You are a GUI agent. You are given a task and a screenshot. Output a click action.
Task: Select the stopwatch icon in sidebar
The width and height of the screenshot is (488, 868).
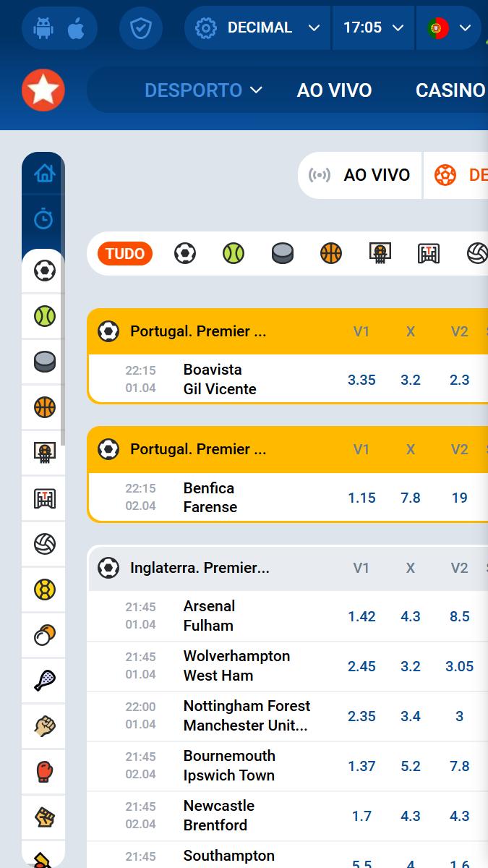tap(44, 218)
